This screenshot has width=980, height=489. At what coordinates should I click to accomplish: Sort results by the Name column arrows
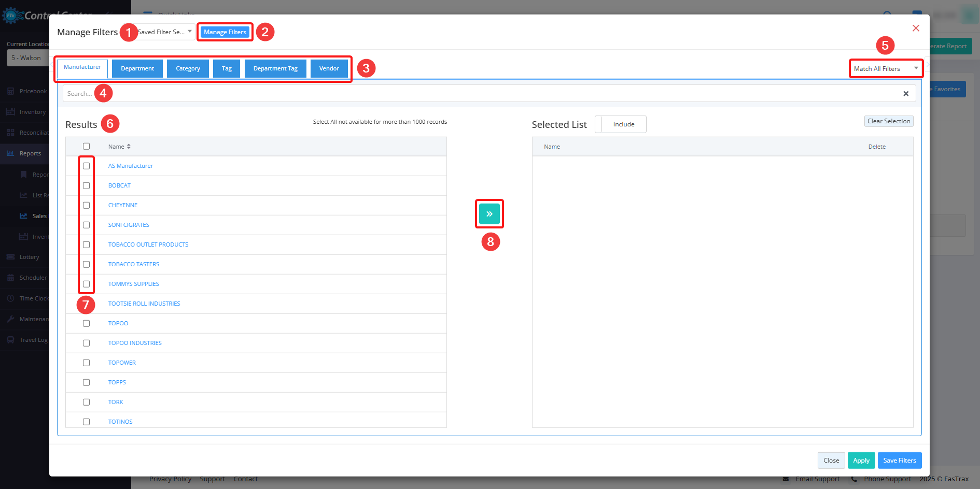(129, 147)
